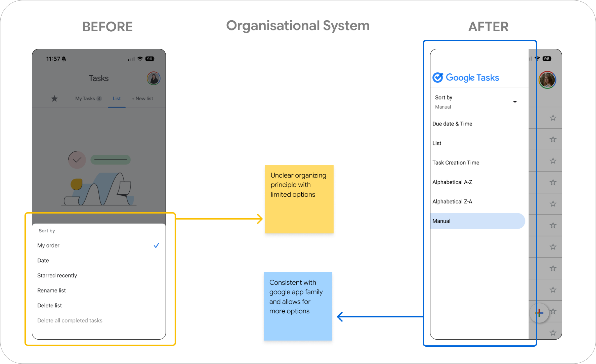Click the battery 96 indicator in AFTER phone
Screen dimensions: 596x364
[x=547, y=58]
